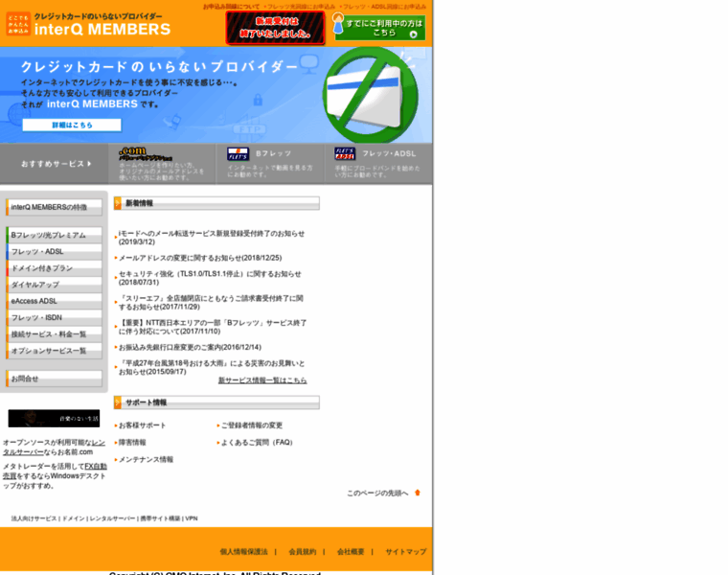
Task: Click the orange up-arrow page-top icon
Action: [418, 493]
